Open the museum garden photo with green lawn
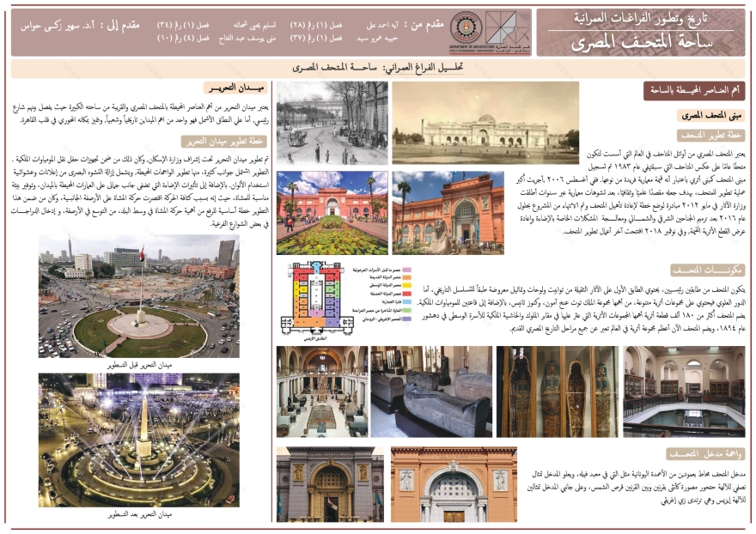The image size is (756, 534). [332, 212]
